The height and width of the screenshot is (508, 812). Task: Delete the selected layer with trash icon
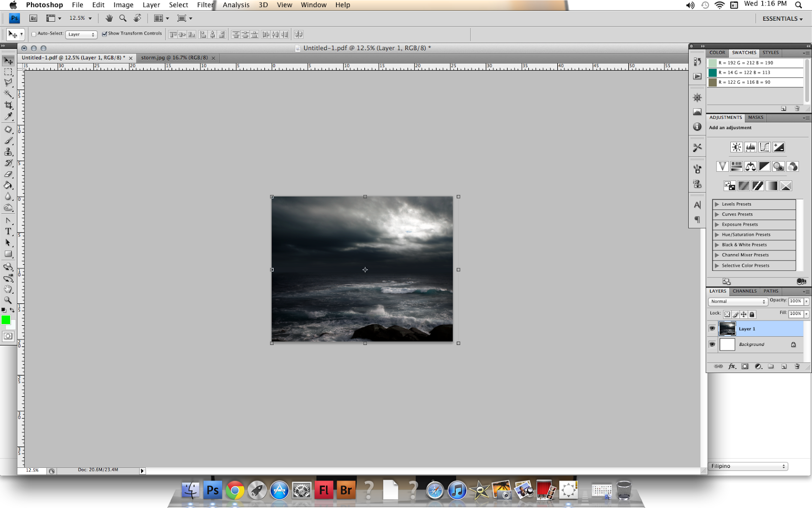pyautogui.click(x=797, y=366)
